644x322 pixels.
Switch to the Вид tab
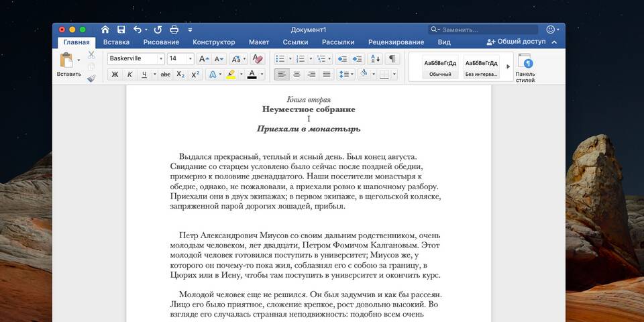pos(444,42)
